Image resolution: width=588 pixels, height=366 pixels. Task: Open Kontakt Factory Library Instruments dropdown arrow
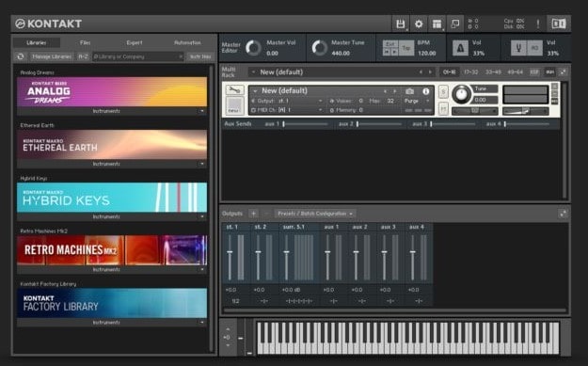[201, 323]
